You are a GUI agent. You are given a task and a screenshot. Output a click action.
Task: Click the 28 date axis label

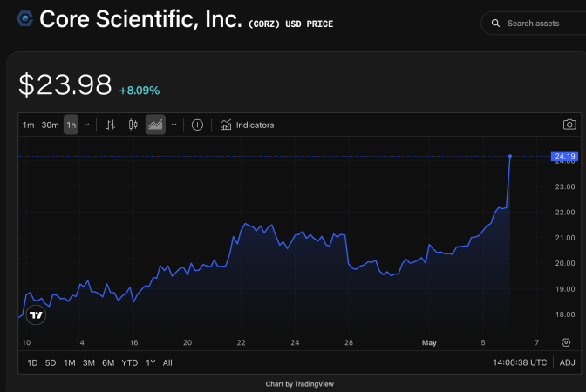coord(349,342)
